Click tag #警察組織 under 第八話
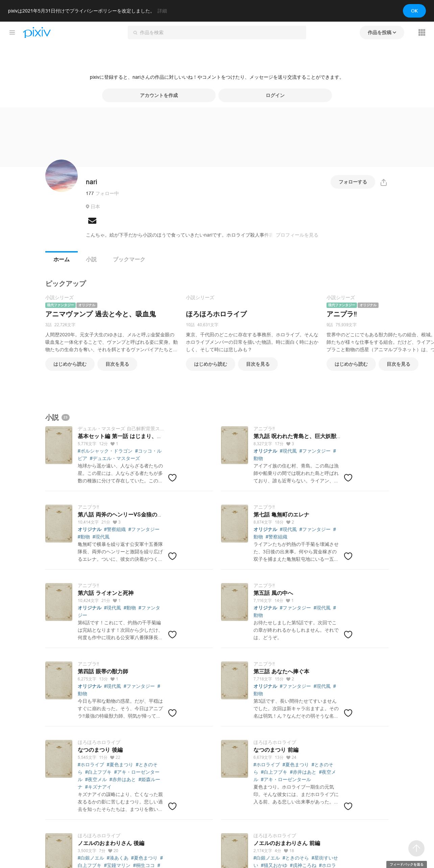Screen dimensions: 434x868 click(x=115, y=529)
